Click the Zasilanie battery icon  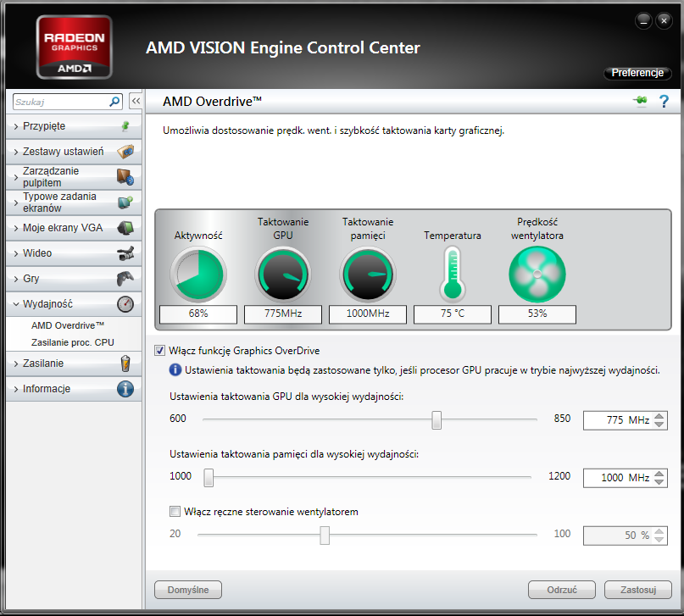pyautogui.click(x=125, y=363)
